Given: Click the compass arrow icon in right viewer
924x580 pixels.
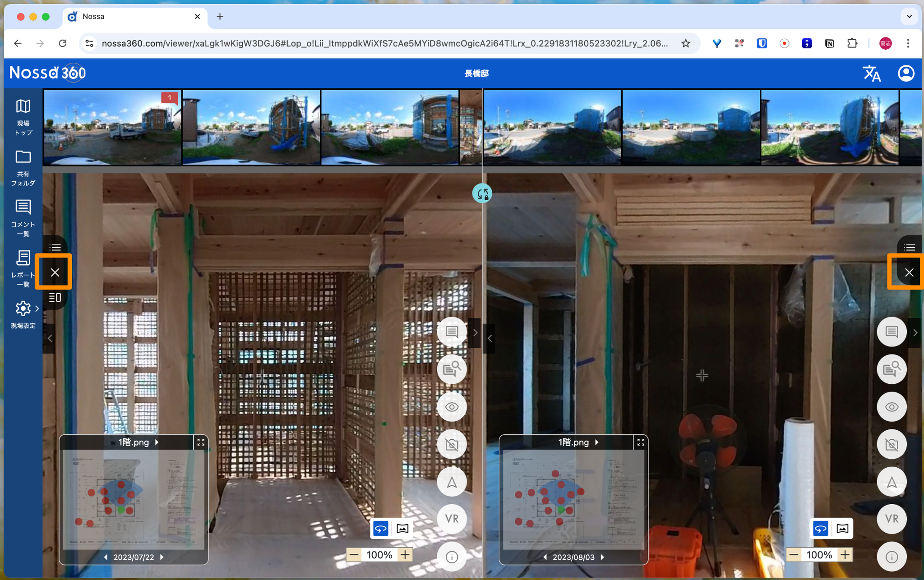Looking at the screenshot, I should tap(892, 482).
